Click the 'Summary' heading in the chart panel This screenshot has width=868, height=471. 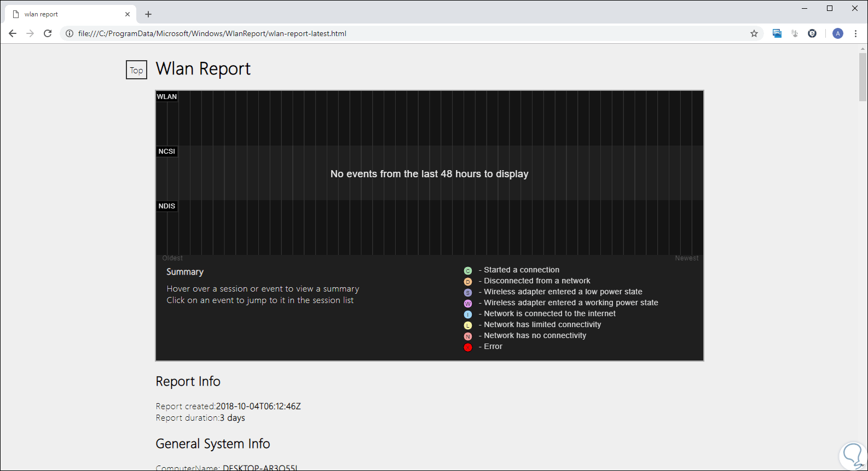pyautogui.click(x=185, y=272)
